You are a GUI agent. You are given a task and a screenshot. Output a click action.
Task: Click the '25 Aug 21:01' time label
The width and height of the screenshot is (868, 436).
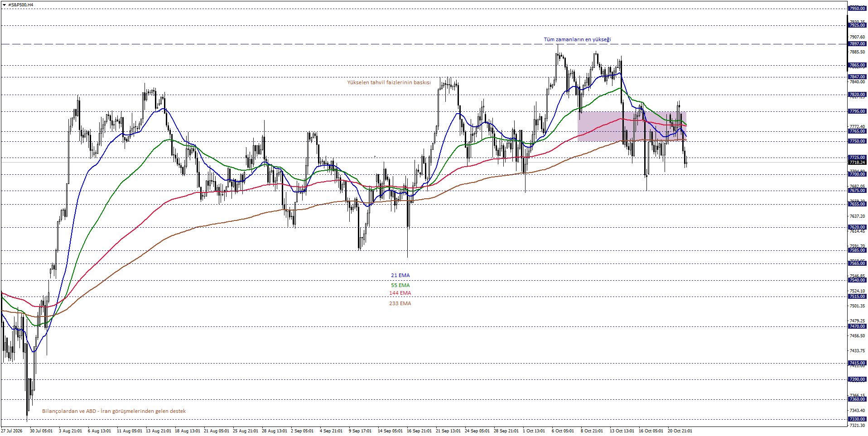pos(246,431)
